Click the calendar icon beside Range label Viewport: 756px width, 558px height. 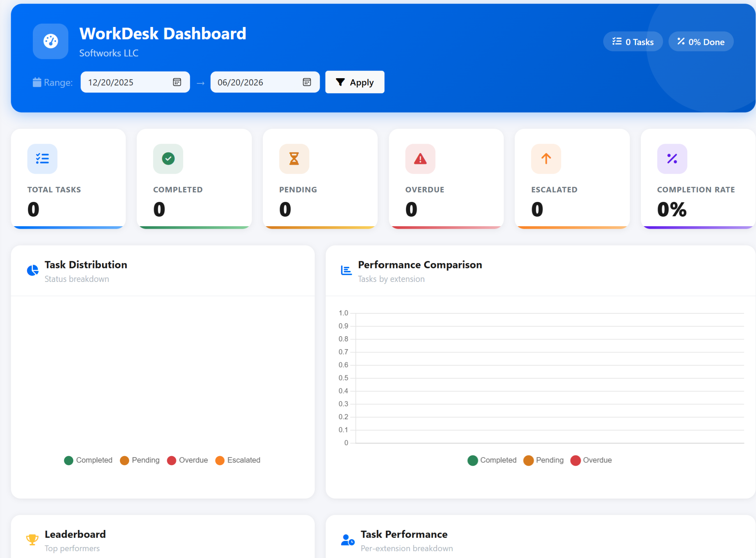[37, 82]
